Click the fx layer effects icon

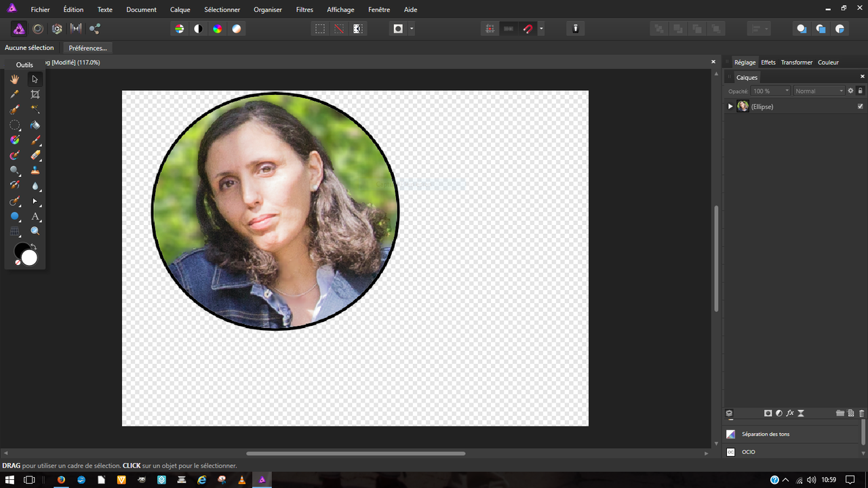point(790,413)
